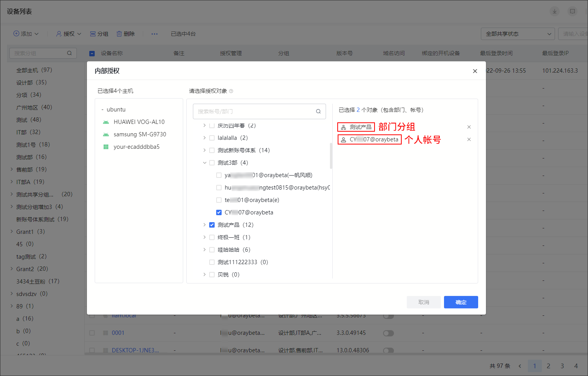Remove the CY07@oraybeta account from selected objects
This screenshot has height=376, width=588.
[x=469, y=139]
